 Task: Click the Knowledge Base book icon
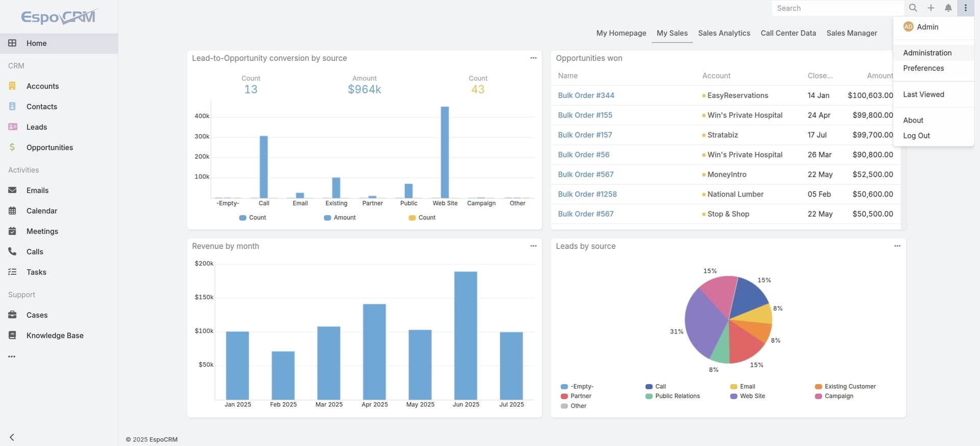[12, 336]
